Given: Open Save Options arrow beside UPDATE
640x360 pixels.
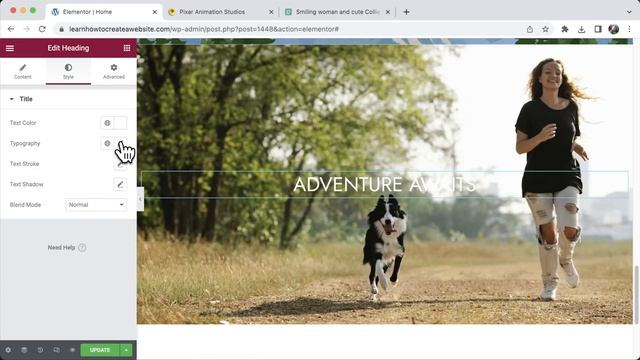Looking at the screenshot, I should tap(126, 350).
